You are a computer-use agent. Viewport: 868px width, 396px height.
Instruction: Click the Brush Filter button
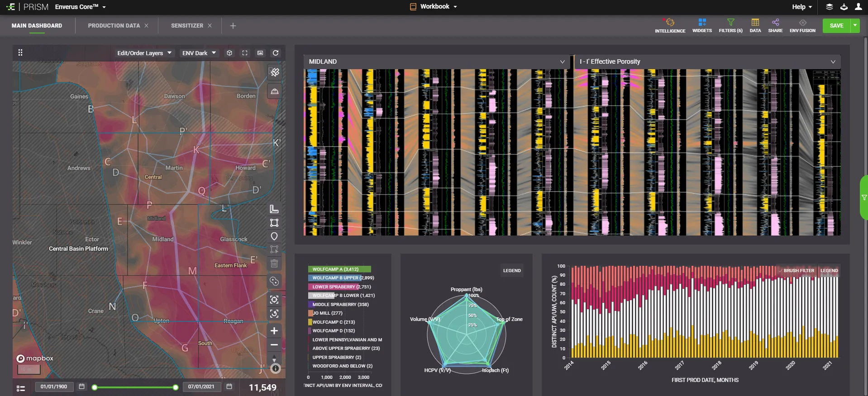click(x=796, y=270)
